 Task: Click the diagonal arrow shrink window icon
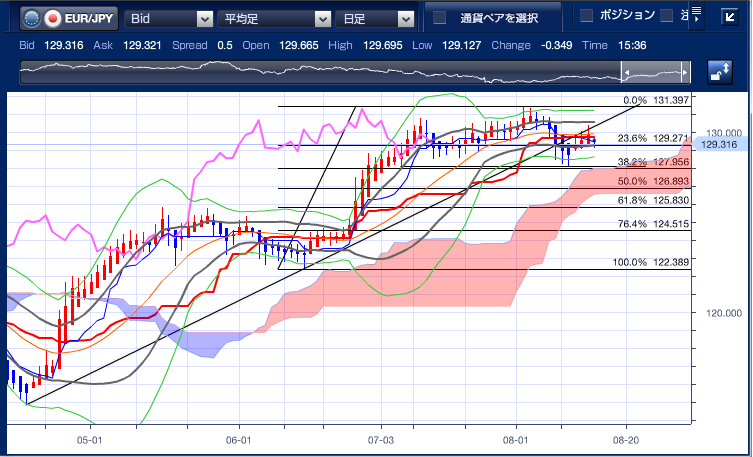coord(730,17)
